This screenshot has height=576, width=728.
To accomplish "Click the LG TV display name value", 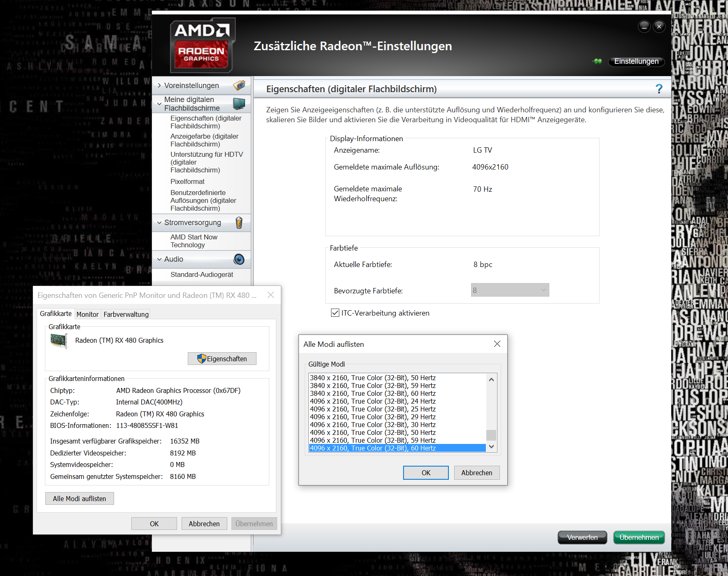I will pos(483,150).
